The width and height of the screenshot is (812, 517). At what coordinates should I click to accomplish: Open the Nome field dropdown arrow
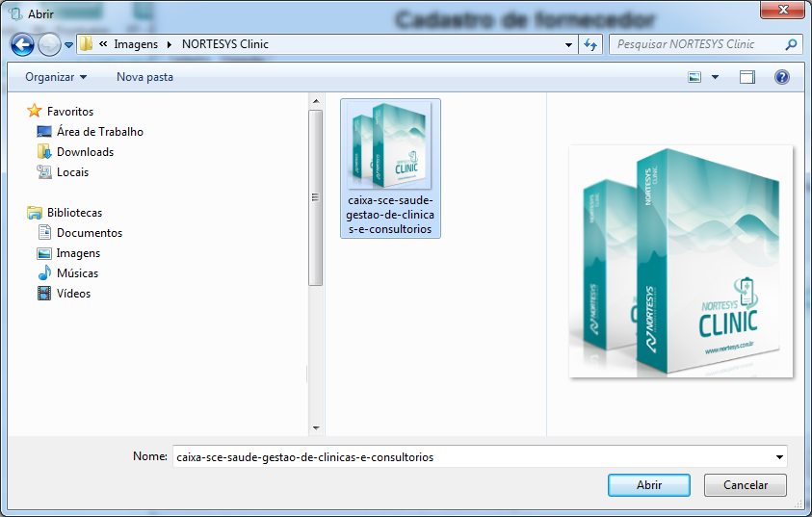click(779, 457)
